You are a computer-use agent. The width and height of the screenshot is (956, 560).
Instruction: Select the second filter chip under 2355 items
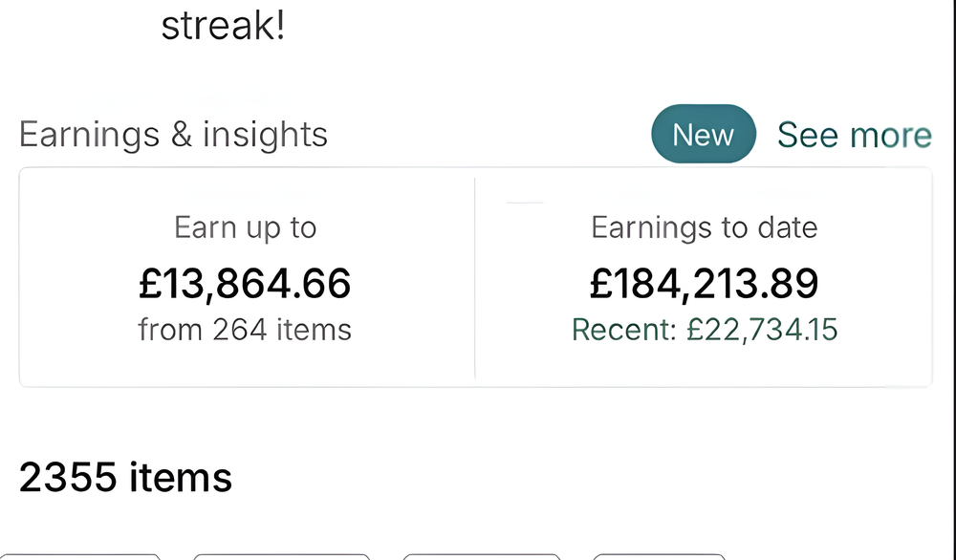tap(281, 555)
